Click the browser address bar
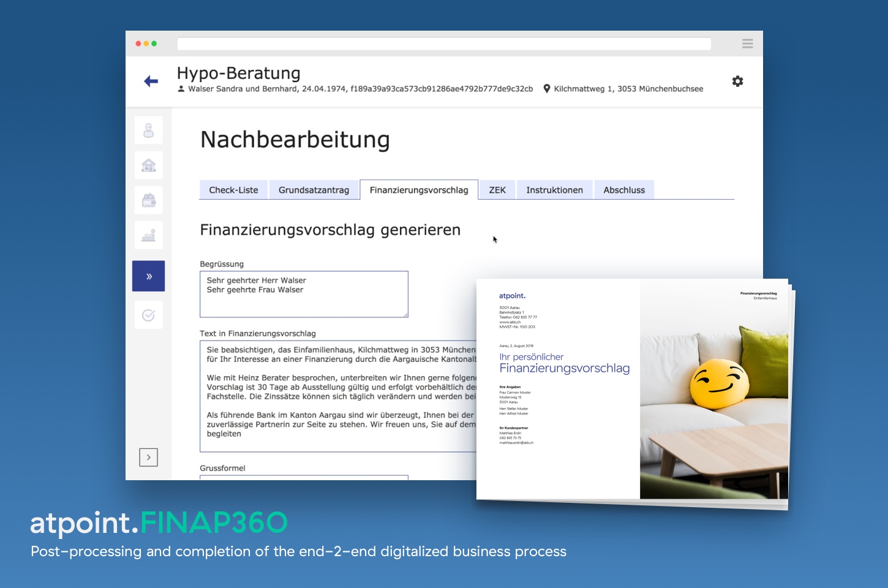Viewport: 888px width, 588px height. pos(444,43)
